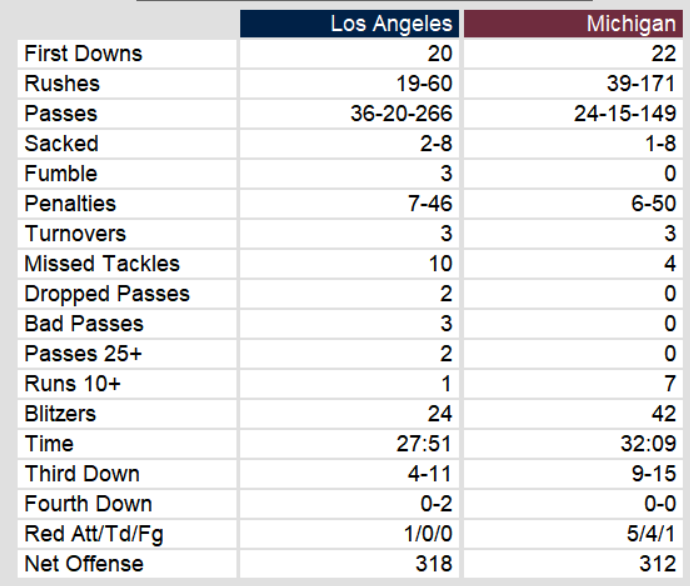Click the Dropped Passes row label

[107, 294]
